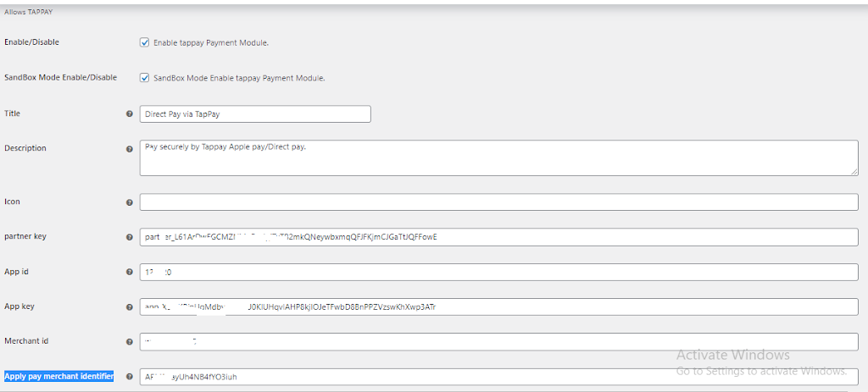This screenshot has height=392, width=868.
Task: Click 'Enable tappay Payment Module.' label text
Action: [x=211, y=42]
